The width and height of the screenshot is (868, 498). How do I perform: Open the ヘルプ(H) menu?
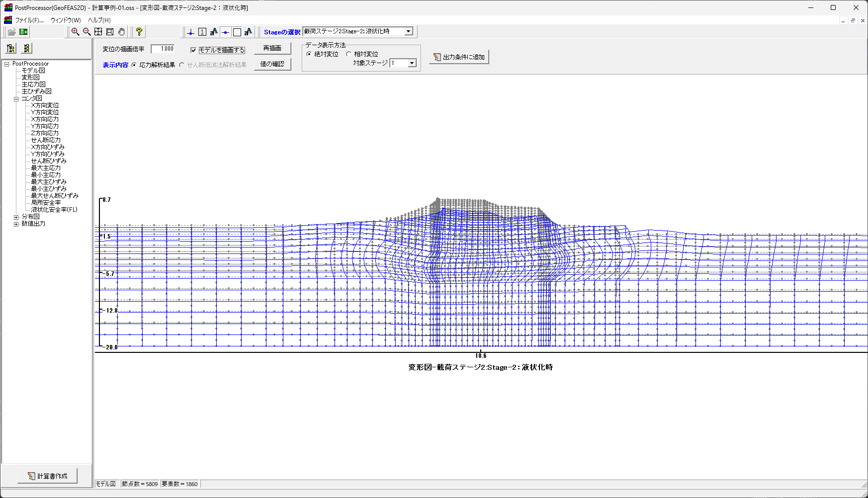pos(99,20)
